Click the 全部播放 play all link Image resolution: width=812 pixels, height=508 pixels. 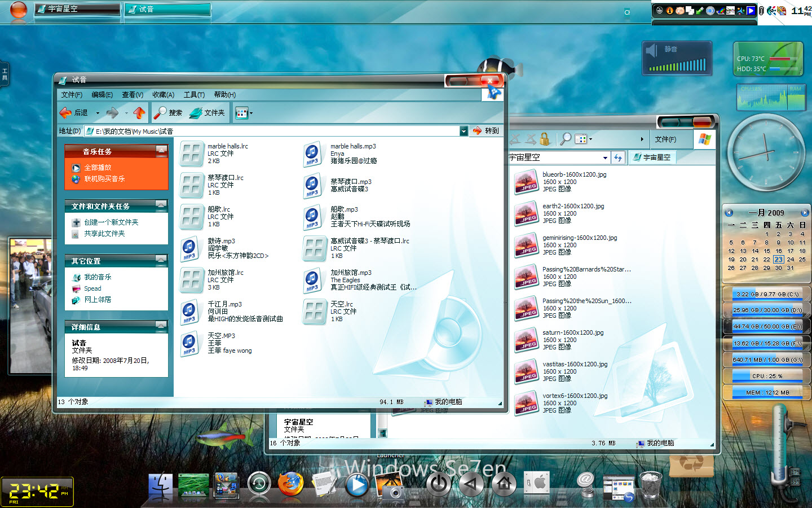[98, 168]
